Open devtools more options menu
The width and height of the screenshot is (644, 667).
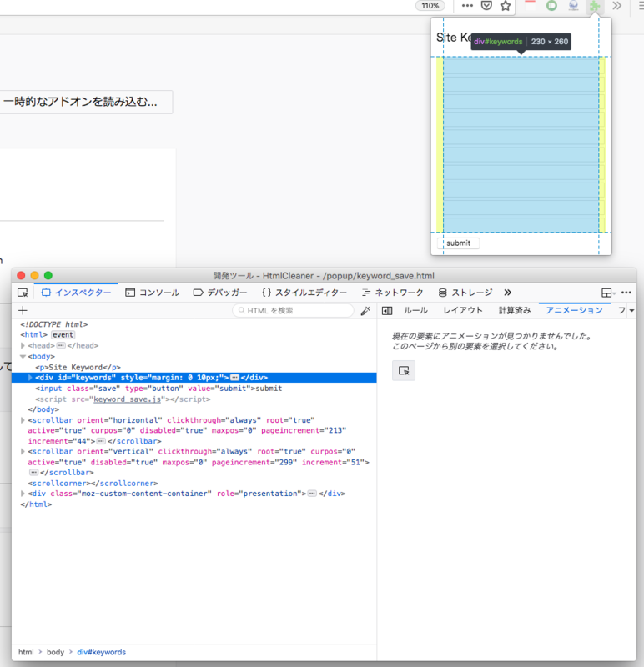click(626, 293)
